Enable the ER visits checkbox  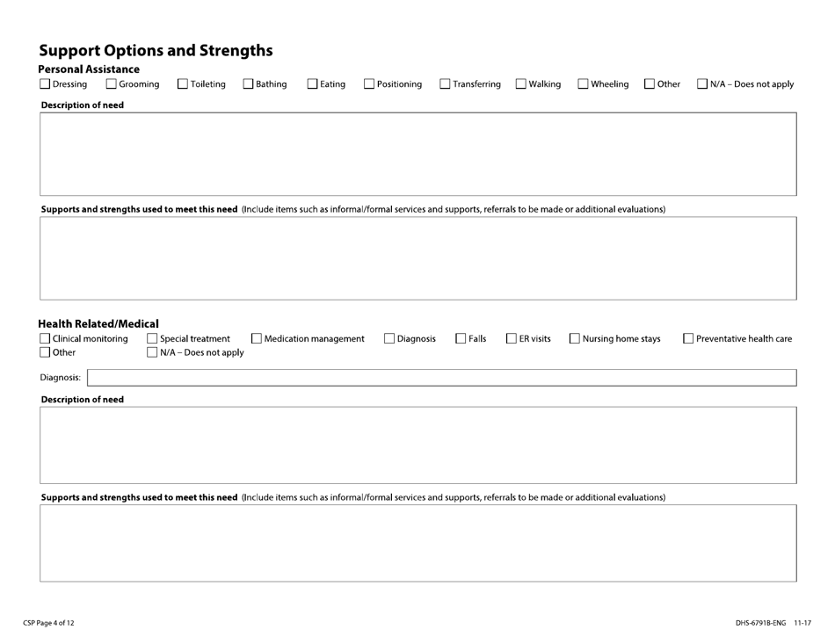point(511,337)
